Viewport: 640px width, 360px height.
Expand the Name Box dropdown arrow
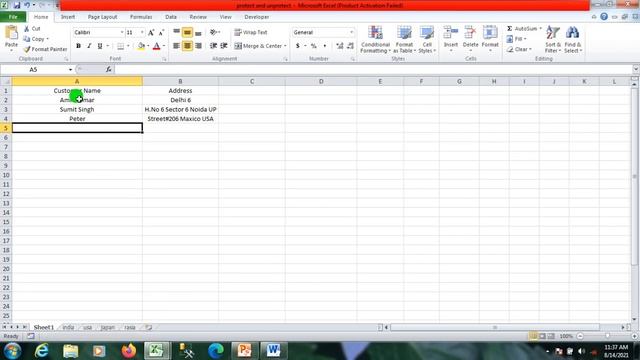(70, 70)
